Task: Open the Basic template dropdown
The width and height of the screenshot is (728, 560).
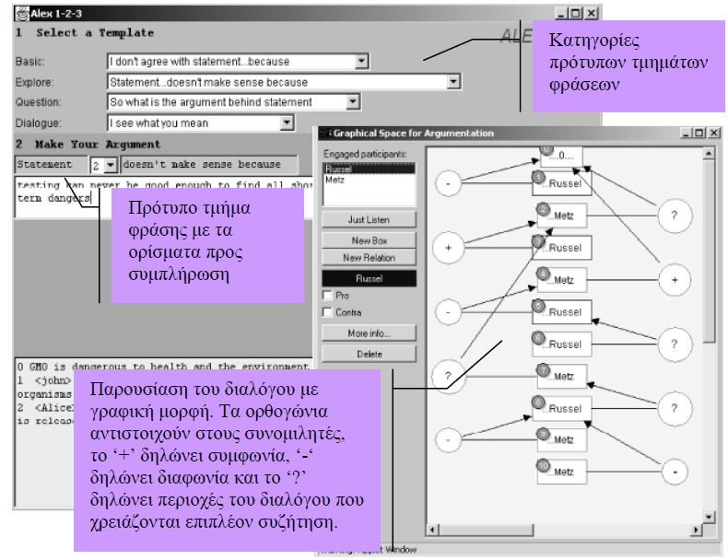Action: 361,61
